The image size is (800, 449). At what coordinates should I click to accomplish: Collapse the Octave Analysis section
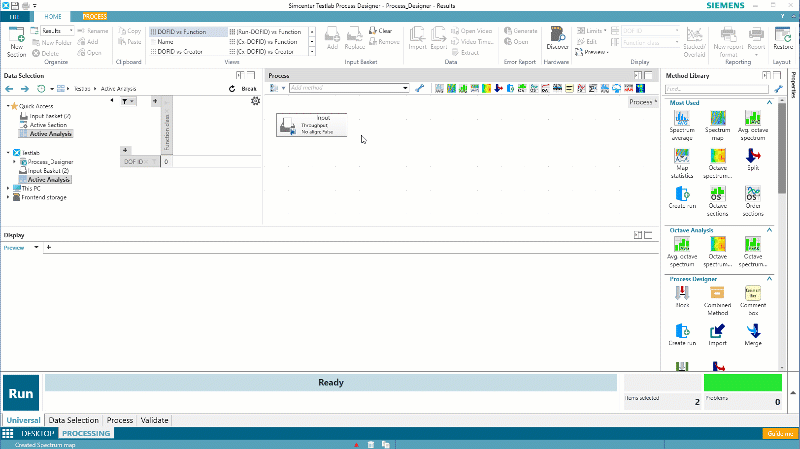click(769, 230)
